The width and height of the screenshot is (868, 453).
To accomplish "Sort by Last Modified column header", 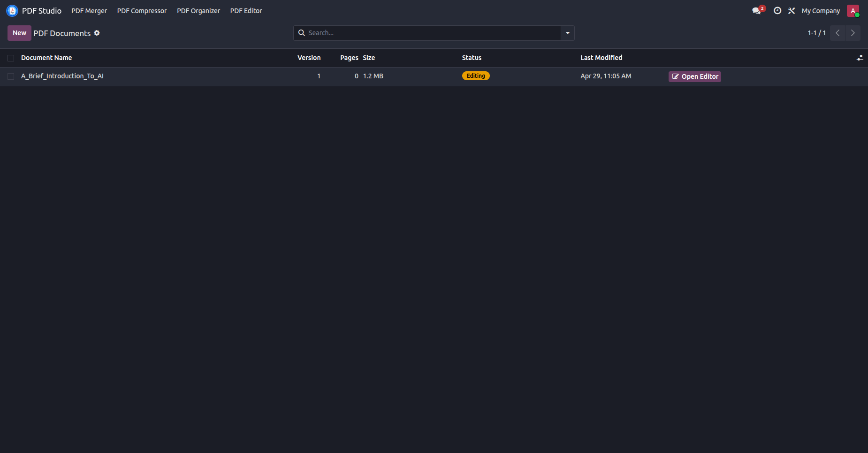I will pos(602,58).
